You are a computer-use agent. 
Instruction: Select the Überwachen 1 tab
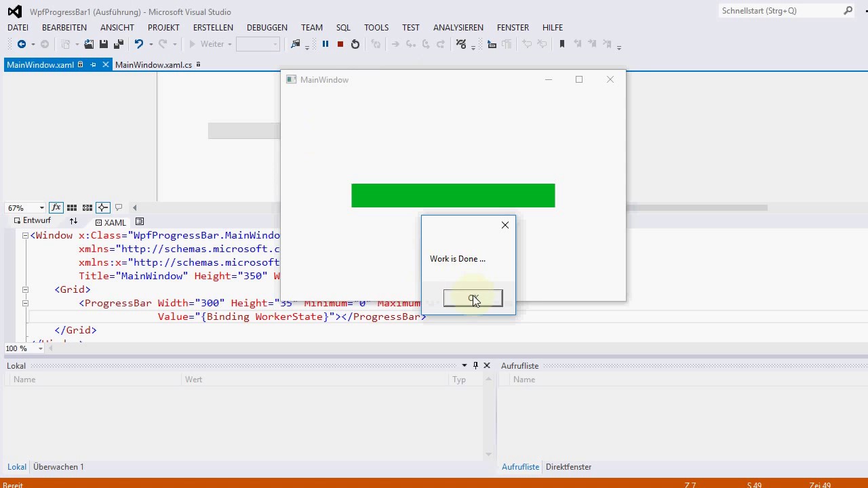(58, 467)
